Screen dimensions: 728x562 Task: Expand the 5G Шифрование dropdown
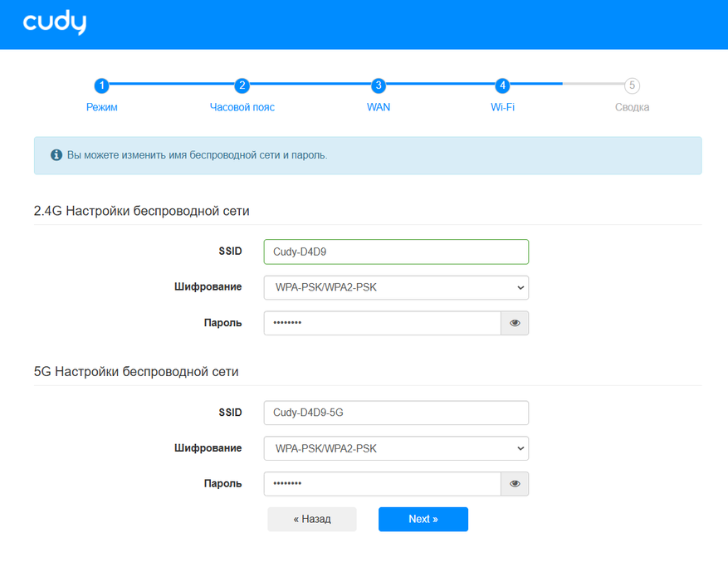tap(396, 448)
